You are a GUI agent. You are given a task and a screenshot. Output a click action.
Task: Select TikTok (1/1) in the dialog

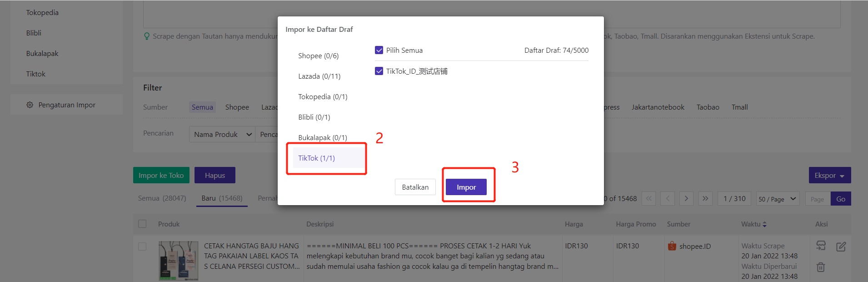328,158
